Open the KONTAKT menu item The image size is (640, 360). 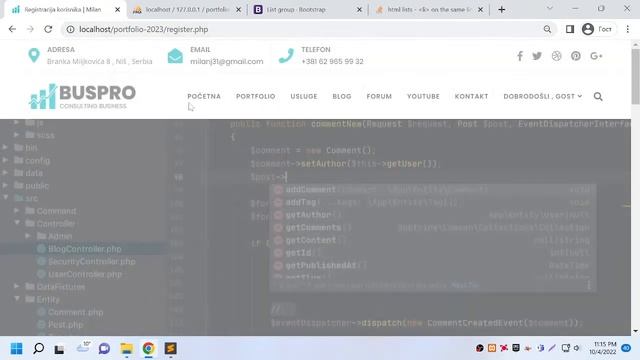tap(471, 96)
